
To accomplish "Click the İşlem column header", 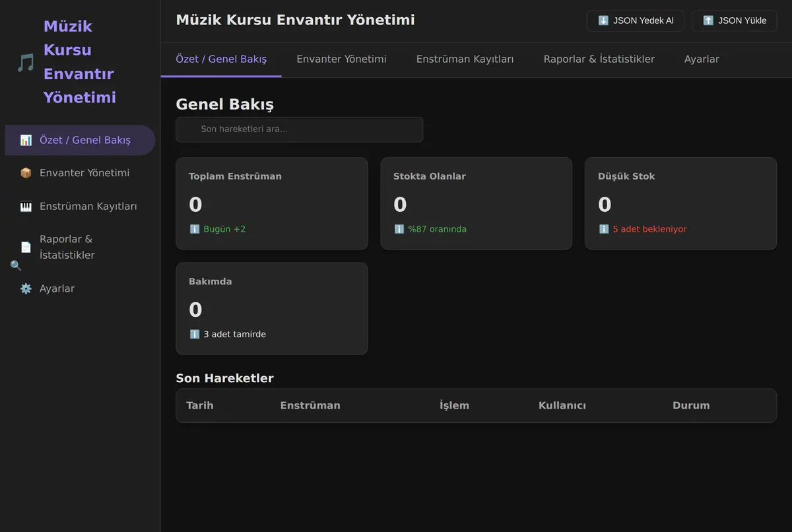I will [x=454, y=405].
